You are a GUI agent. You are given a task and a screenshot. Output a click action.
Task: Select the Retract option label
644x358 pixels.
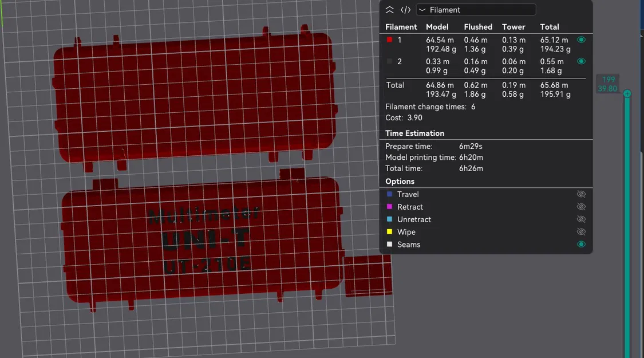pyautogui.click(x=410, y=207)
